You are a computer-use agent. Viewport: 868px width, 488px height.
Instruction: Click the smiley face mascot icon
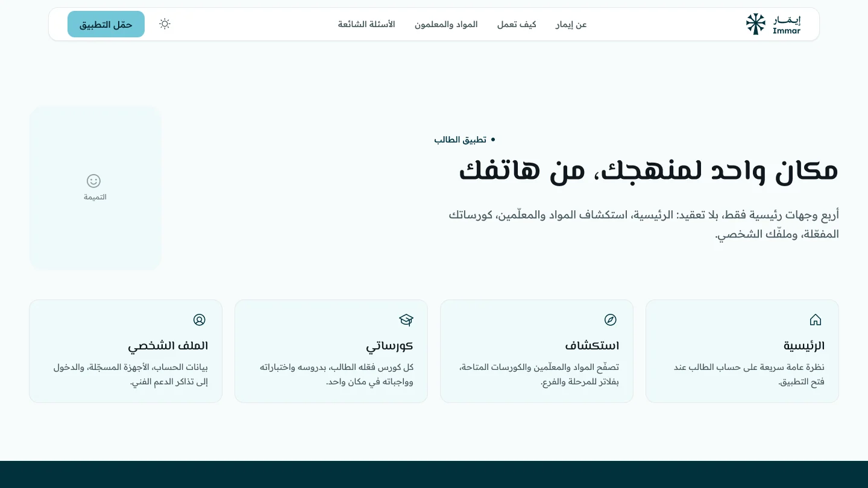93,181
